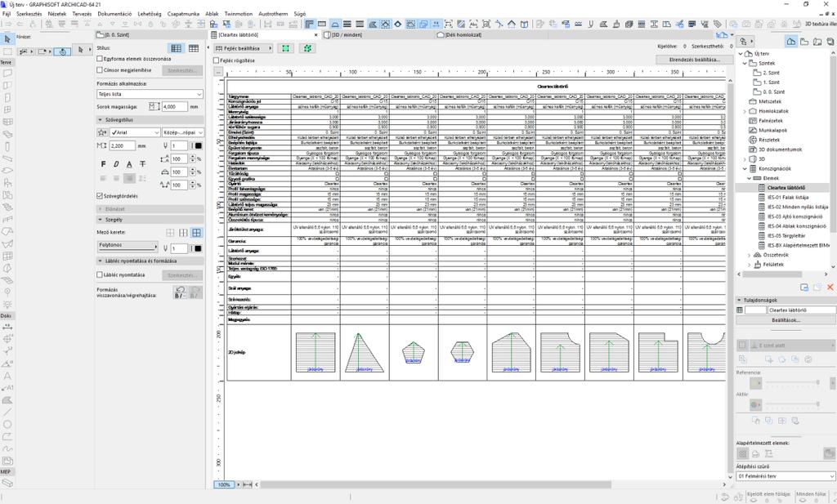Screen dimensions: 837x504
Task: Collapse the Szövegstílus section
Action: [x=100, y=120]
